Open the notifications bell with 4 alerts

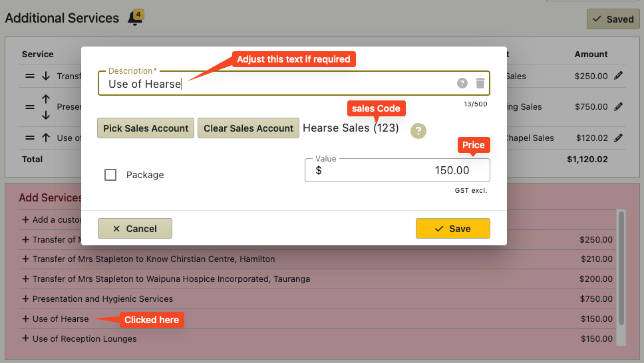tap(135, 18)
